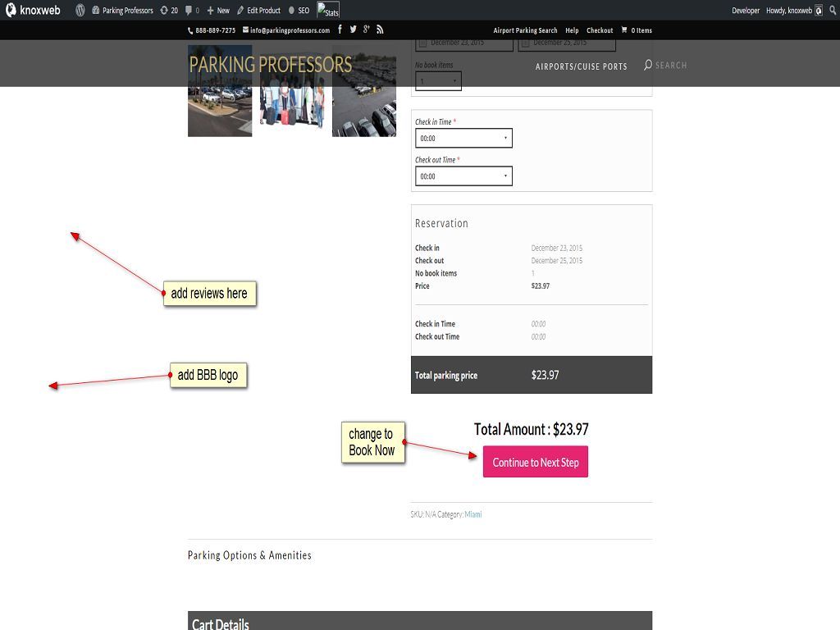Click the Airport Parking Search link
The width and height of the screenshot is (840, 630).
(x=525, y=30)
